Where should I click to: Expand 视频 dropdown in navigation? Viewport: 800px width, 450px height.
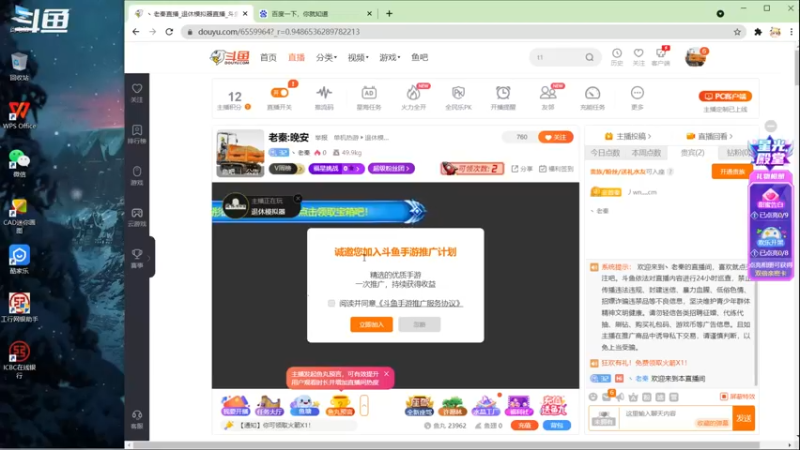[358, 58]
